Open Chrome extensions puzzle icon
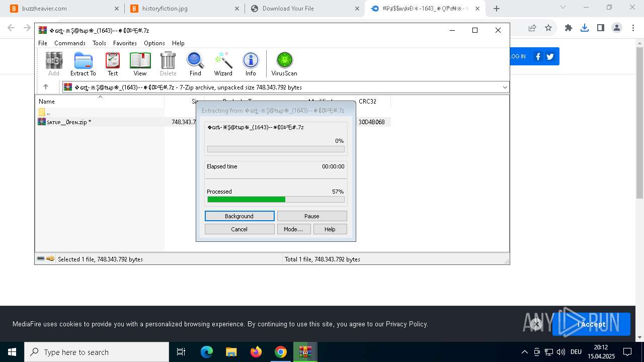The width and height of the screenshot is (644, 362). click(569, 28)
